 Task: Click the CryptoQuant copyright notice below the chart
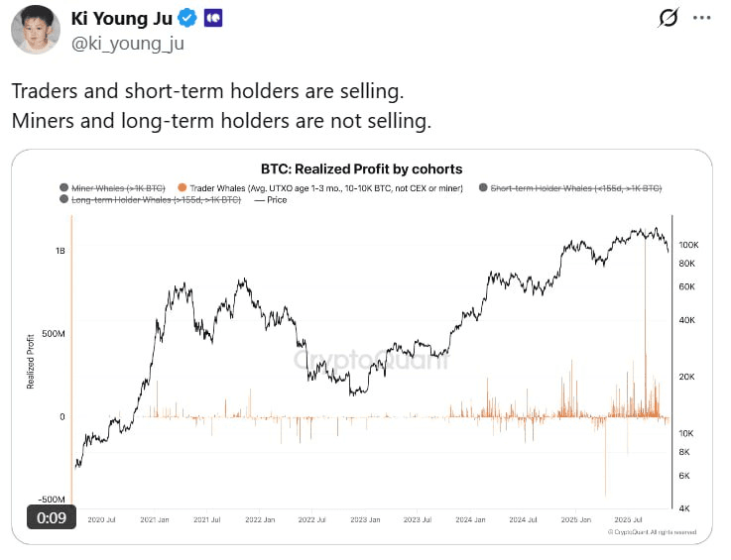pyautogui.click(x=652, y=532)
